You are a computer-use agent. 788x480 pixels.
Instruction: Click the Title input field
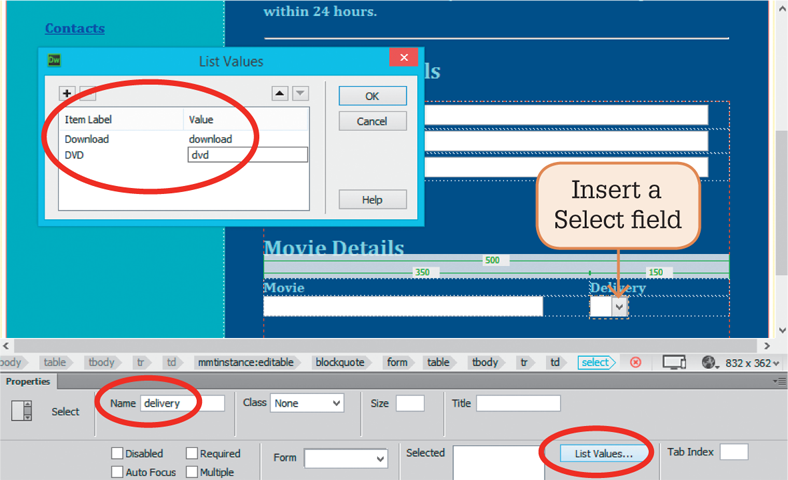point(518,403)
